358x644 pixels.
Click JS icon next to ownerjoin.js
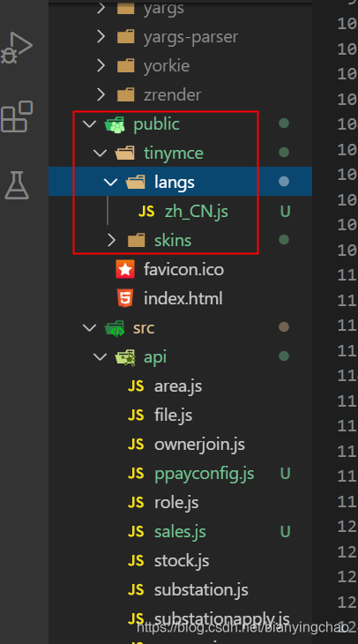136,444
